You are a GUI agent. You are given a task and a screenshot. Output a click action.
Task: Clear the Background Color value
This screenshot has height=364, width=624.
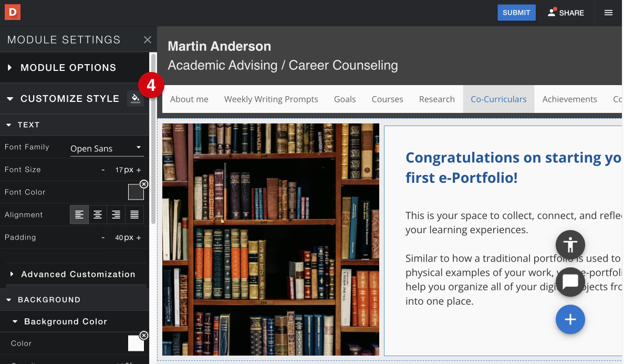[144, 335]
